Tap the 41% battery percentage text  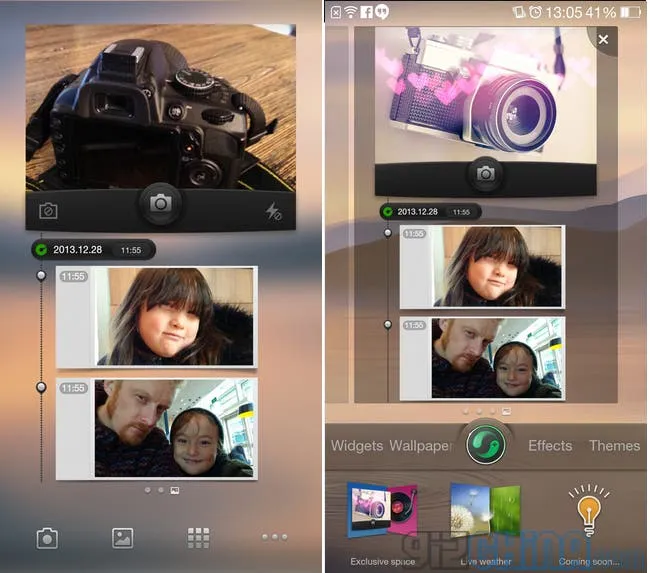601,12
